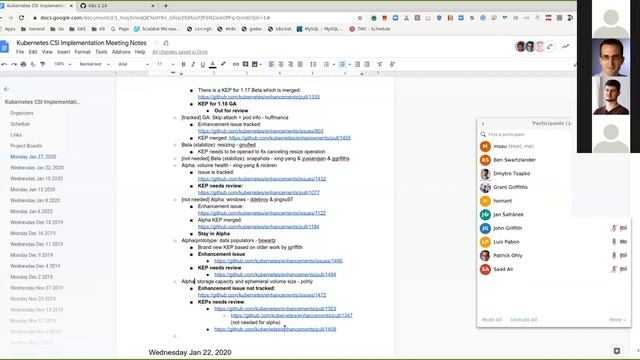
Task: Align text left
Action: pyautogui.click(x=271, y=64)
